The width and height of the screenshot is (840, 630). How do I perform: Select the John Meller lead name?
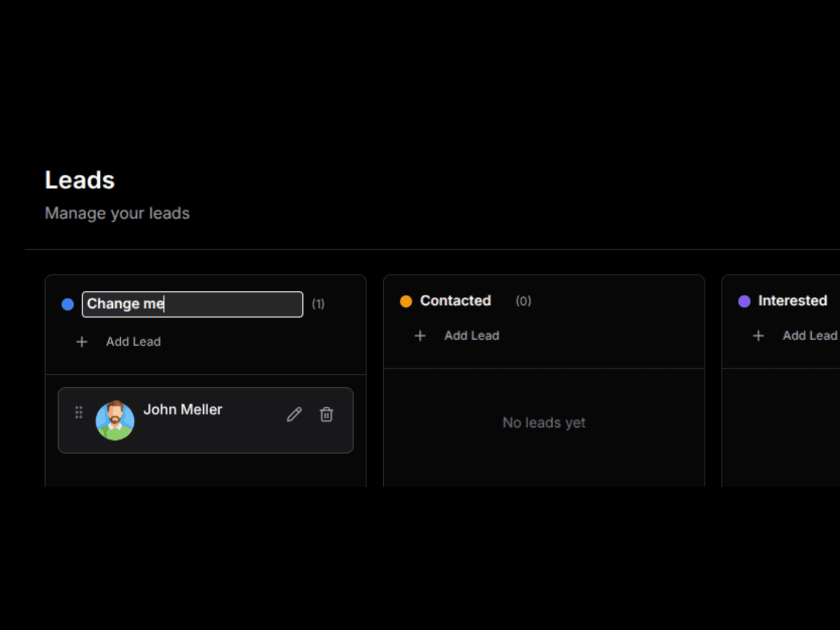[x=183, y=409]
